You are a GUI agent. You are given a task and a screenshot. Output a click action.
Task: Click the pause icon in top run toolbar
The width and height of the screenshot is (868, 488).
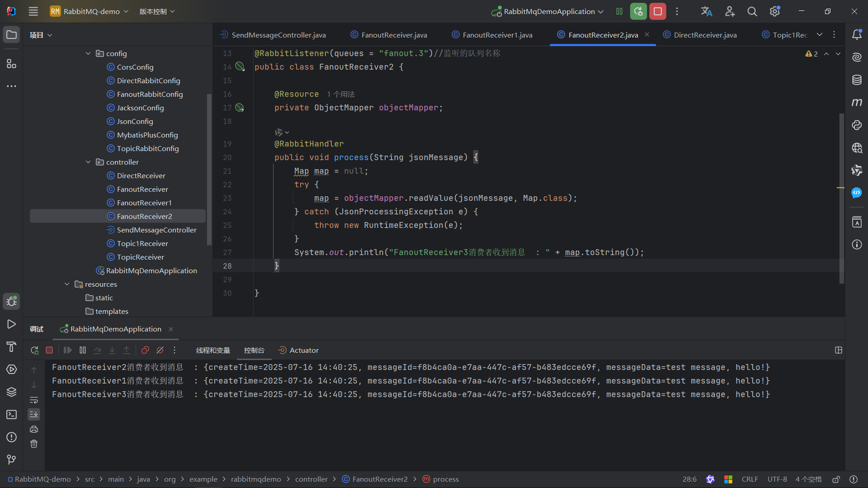coord(619,11)
